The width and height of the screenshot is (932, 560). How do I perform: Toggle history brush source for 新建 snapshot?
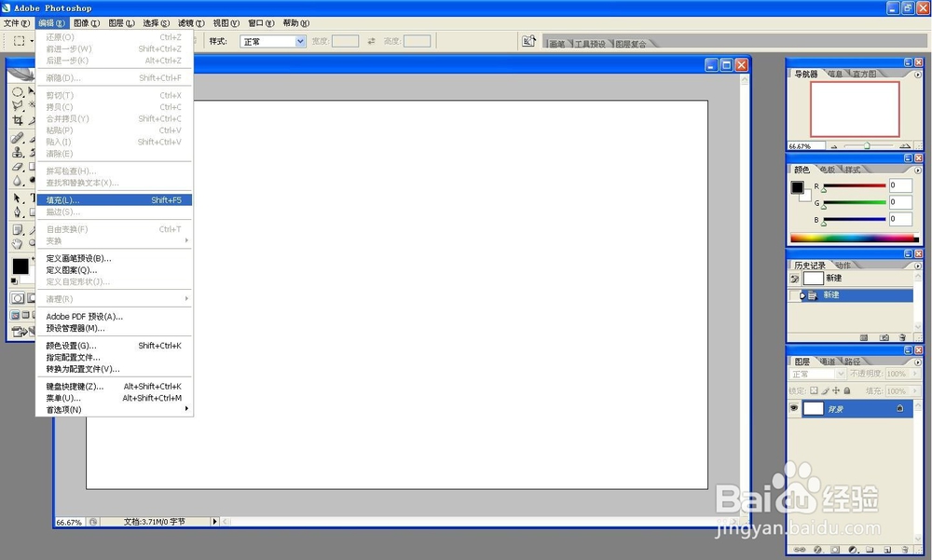[x=795, y=279]
